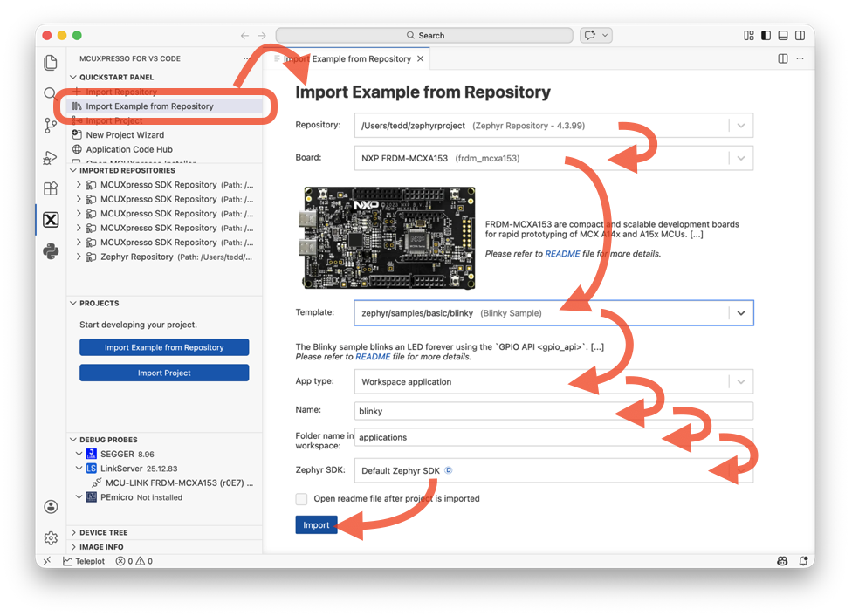This screenshot has width=852, height=616.
Task: Click the blue Import button
Action: pos(316,524)
